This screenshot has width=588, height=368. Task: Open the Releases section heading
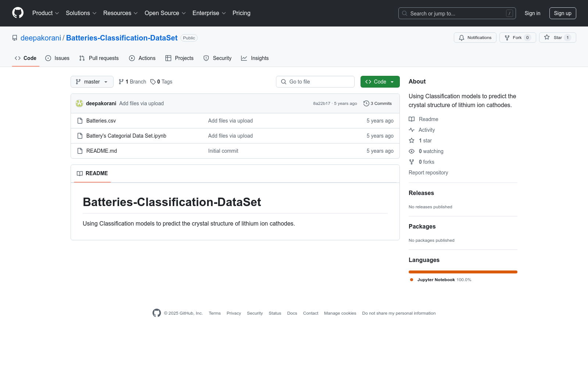[x=421, y=193]
